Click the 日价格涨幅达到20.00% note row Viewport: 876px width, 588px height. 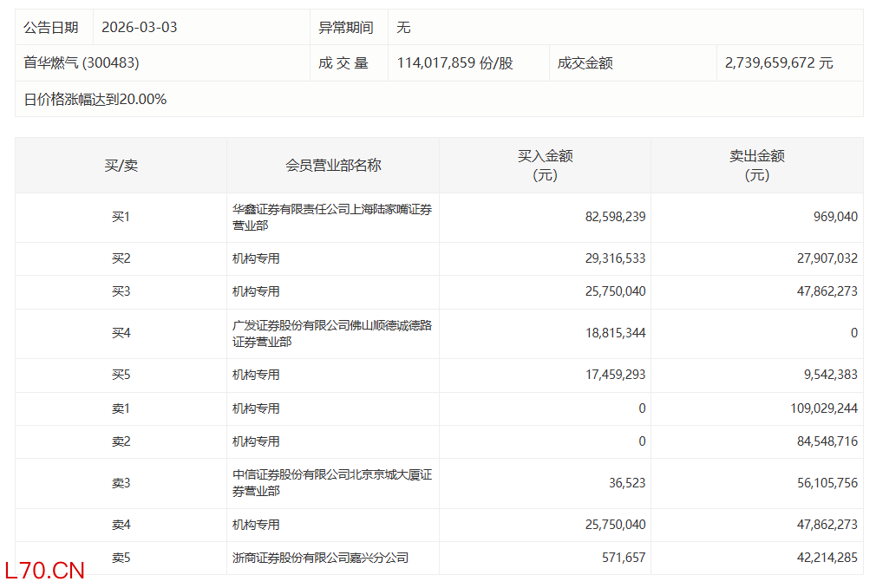pos(95,99)
